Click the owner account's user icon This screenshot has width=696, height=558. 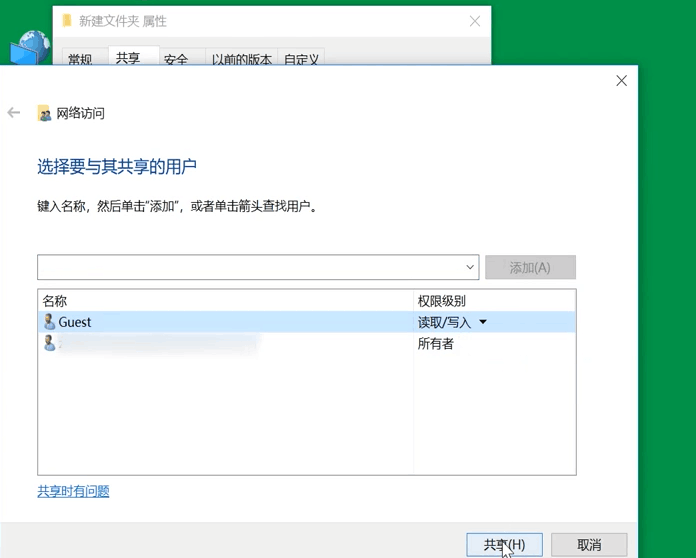[x=49, y=343]
